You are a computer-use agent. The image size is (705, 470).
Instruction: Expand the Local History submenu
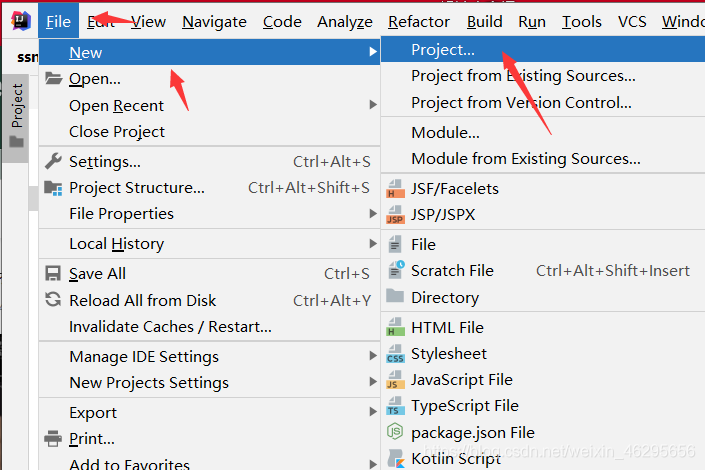(x=373, y=244)
